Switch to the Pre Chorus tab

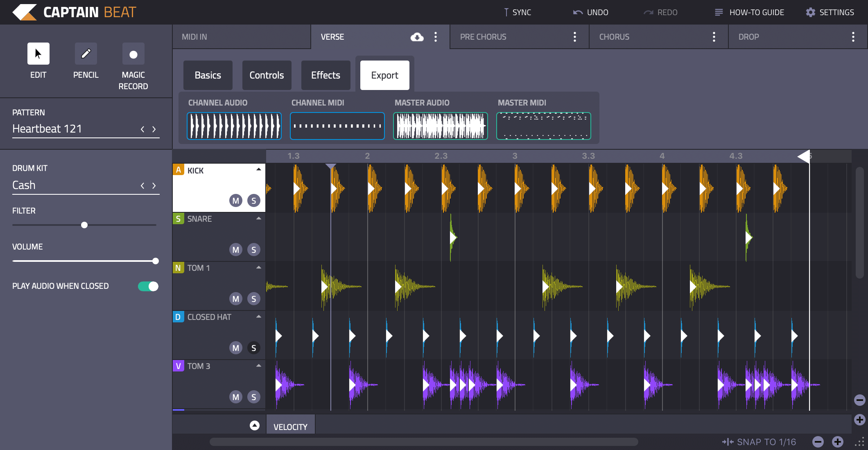coord(520,37)
